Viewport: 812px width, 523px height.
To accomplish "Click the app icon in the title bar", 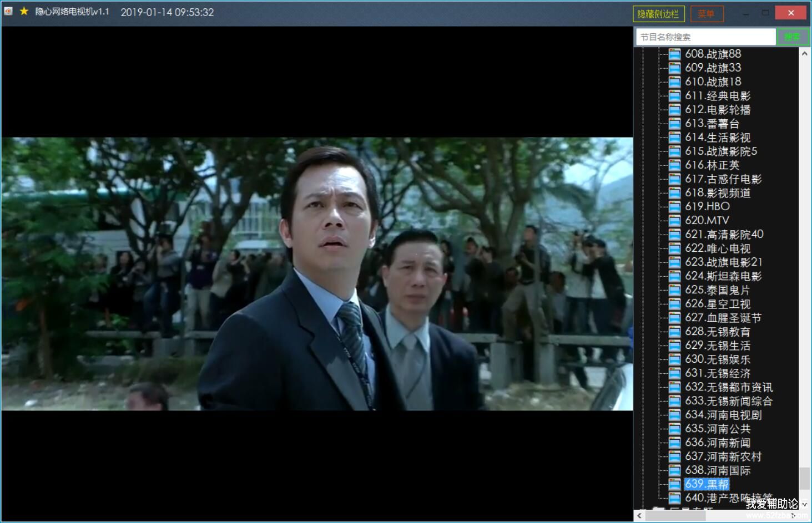I will 8,12.
